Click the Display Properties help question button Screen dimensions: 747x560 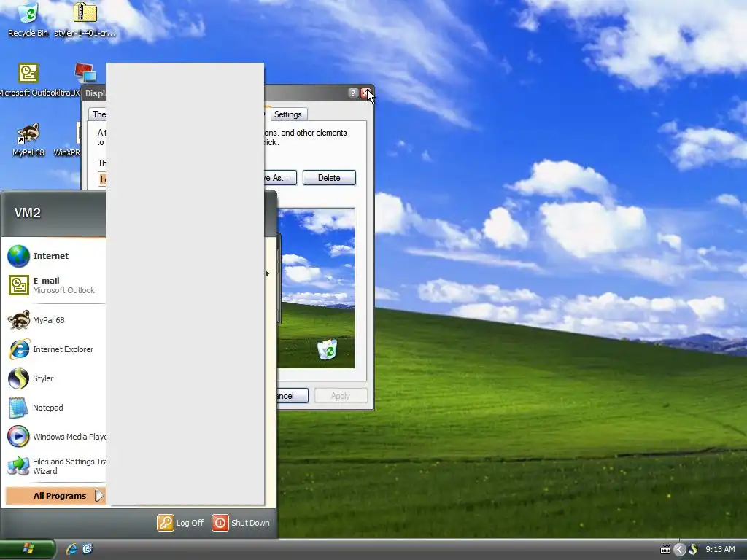click(352, 93)
